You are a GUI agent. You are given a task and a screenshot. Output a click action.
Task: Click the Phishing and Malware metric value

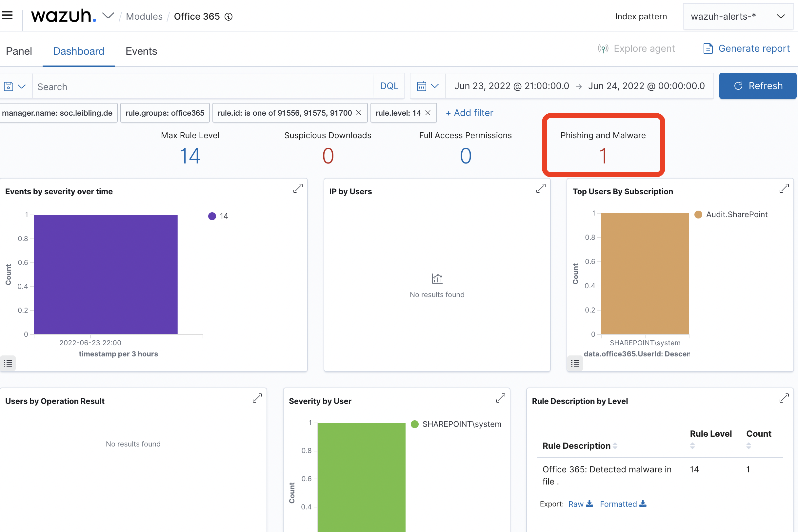click(x=603, y=156)
